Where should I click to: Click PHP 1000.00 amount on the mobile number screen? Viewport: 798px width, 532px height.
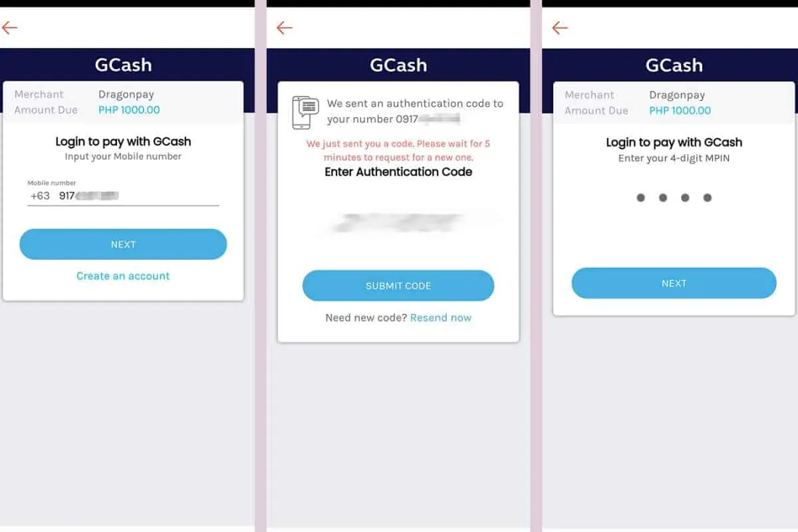(129, 110)
